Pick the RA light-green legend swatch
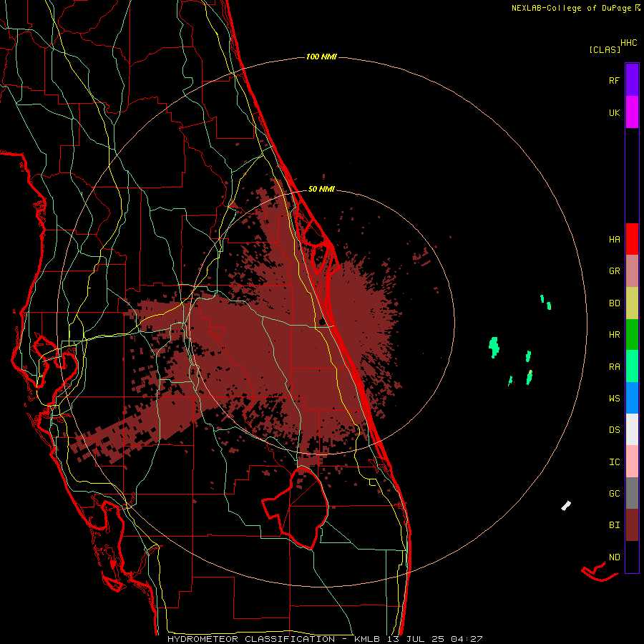 [632, 366]
